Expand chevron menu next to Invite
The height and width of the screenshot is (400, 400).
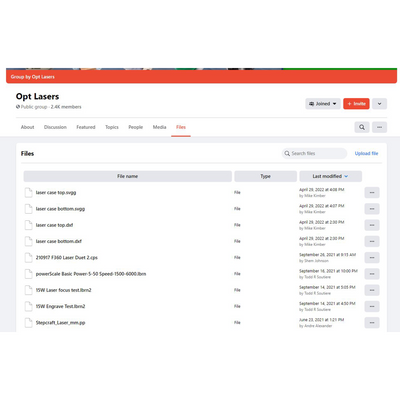(x=379, y=104)
